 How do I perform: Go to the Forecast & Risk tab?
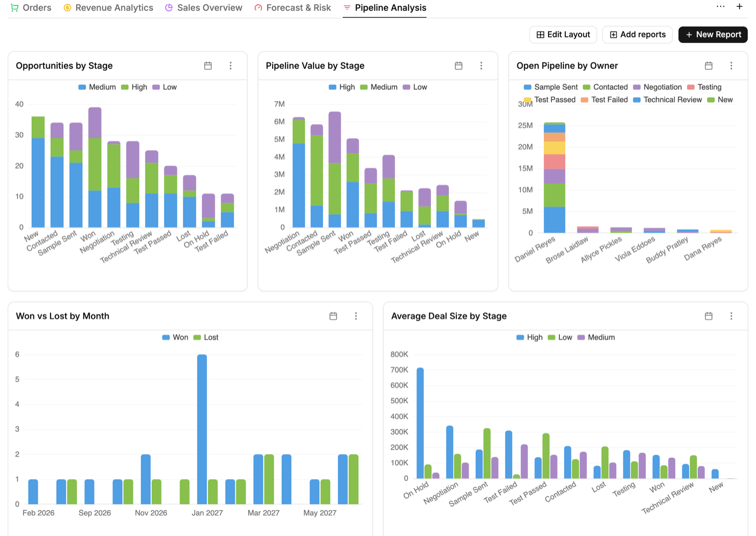click(292, 8)
